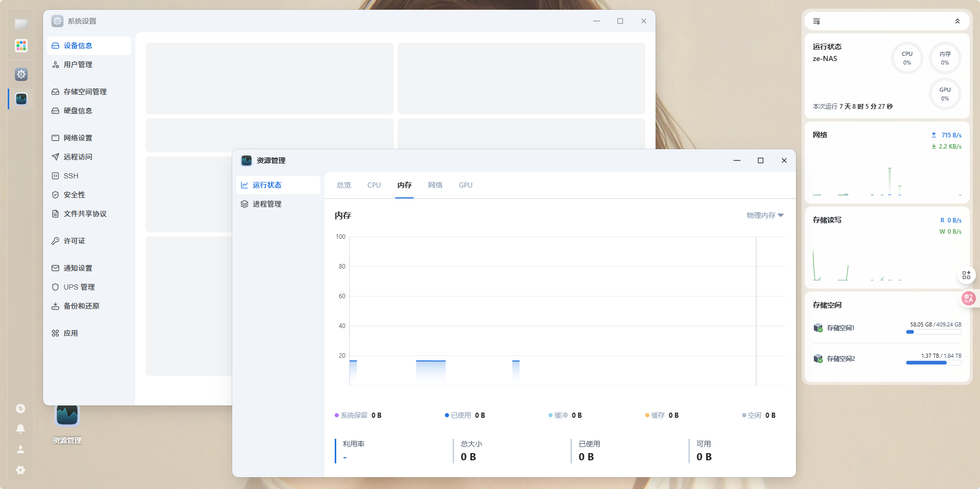This screenshot has width=980, height=489.
Task: Open 存储空间管理 in system settings sidebar
Action: (89, 92)
